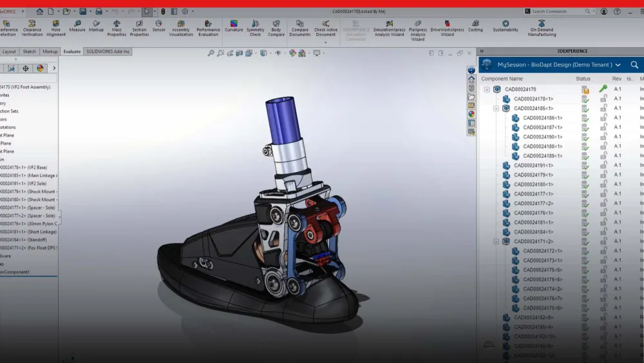Screen dimensions: 644x363
Task: Start FloXpress Analysis Wizard
Action: [x=418, y=30]
